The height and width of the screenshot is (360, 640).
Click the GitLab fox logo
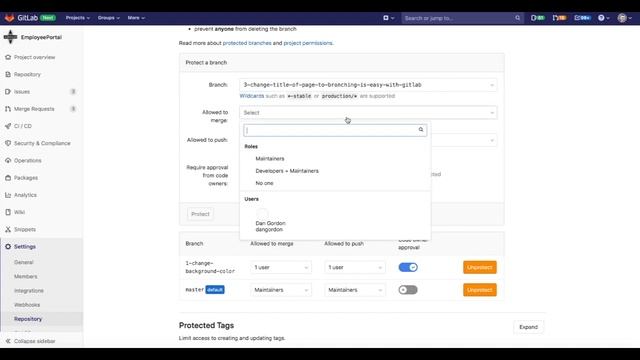[9, 18]
